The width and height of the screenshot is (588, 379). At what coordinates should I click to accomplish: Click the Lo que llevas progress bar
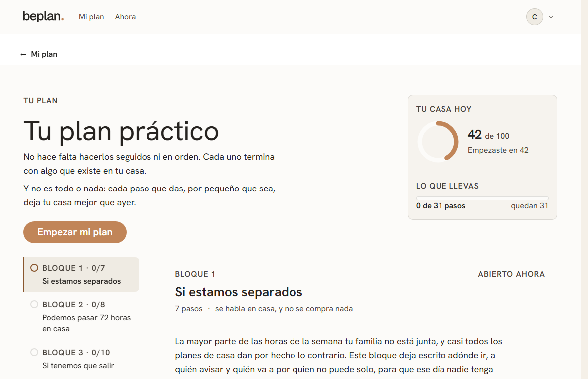482,198
